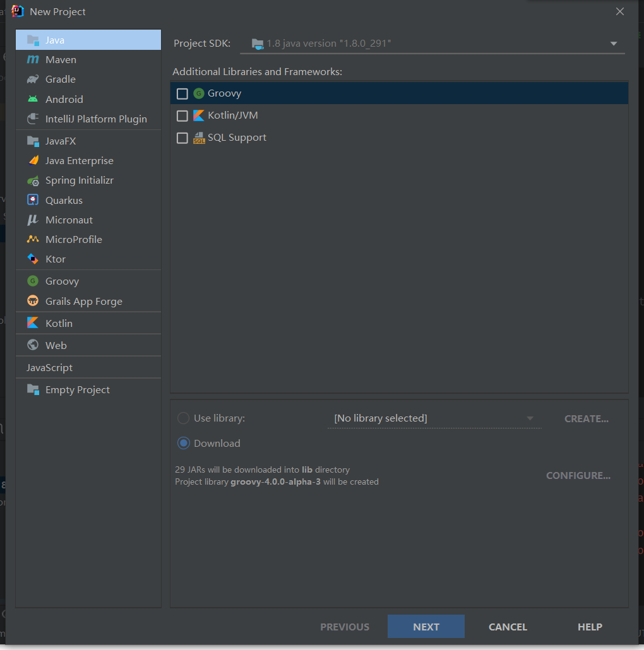
Task: Click the Web label in sidebar
Action: click(x=56, y=345)
